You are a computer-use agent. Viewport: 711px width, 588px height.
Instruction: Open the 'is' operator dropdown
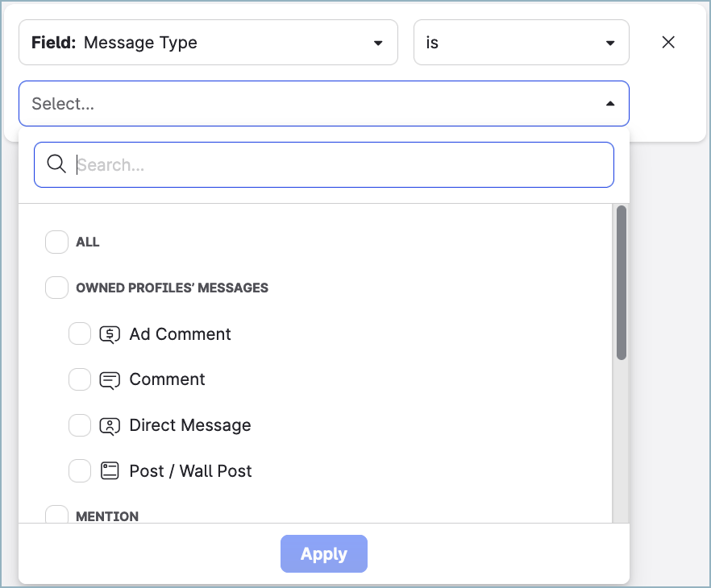pyautogui.click(x=521, y=43)
